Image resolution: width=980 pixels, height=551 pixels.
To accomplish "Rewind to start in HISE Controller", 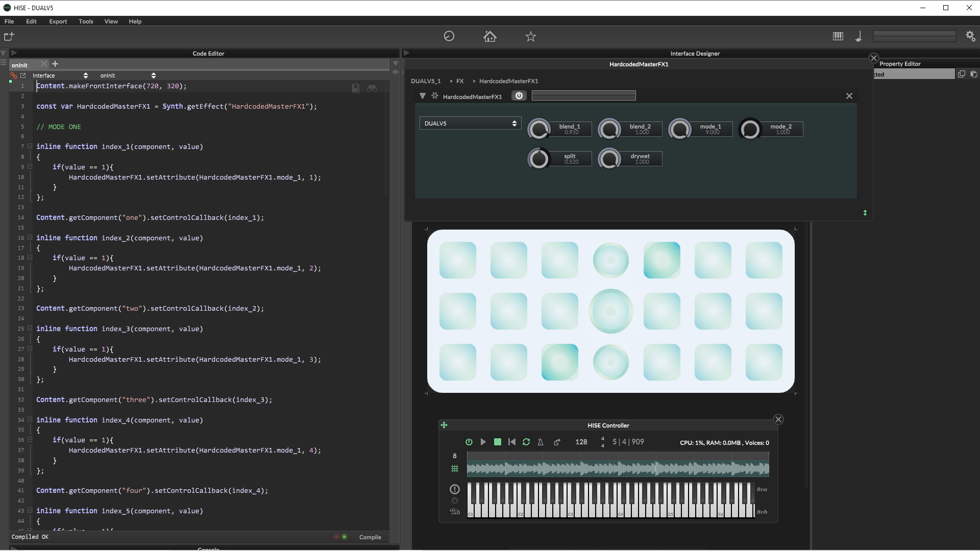I will click(x=512, y=442).
